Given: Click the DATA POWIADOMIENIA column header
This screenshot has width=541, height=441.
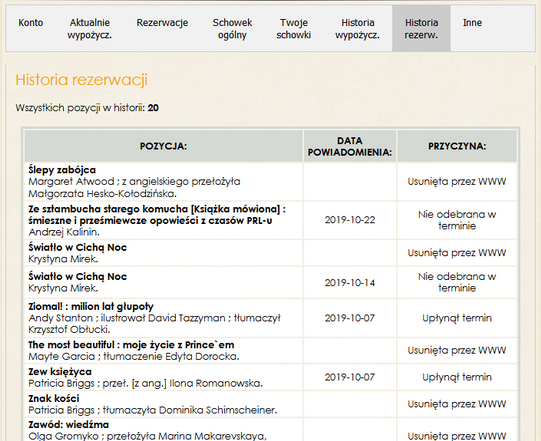Looking at the screenshot, I should (350, 146).
